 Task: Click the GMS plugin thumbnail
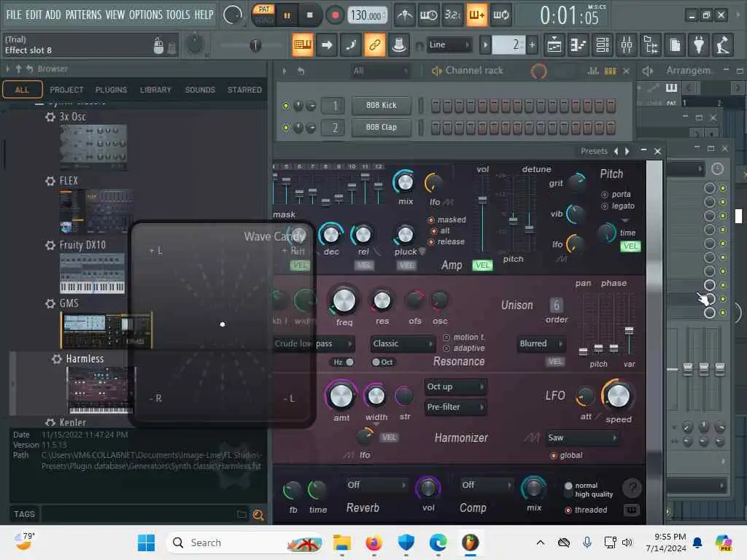[x=106, y=331]
